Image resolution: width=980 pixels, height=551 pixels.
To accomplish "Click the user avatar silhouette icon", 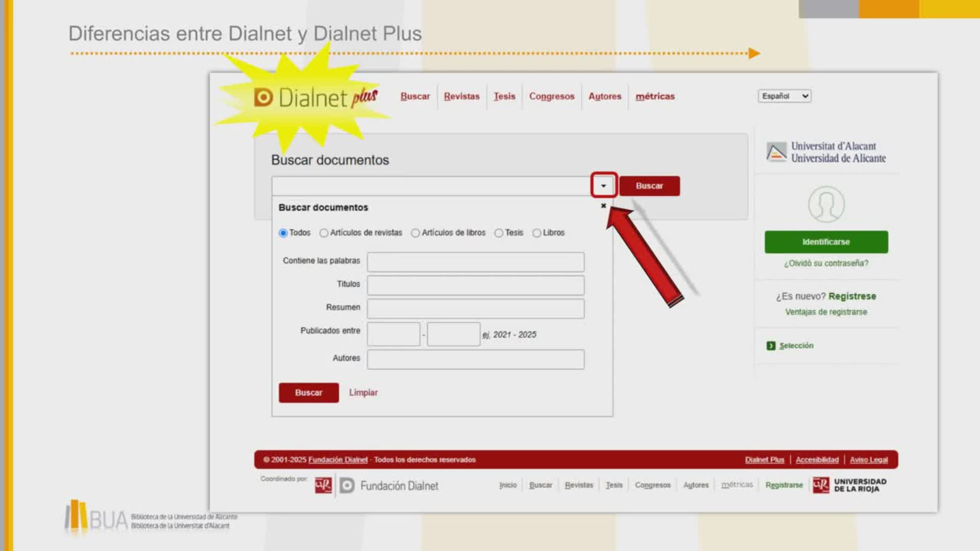I will (x=826, y=204).
